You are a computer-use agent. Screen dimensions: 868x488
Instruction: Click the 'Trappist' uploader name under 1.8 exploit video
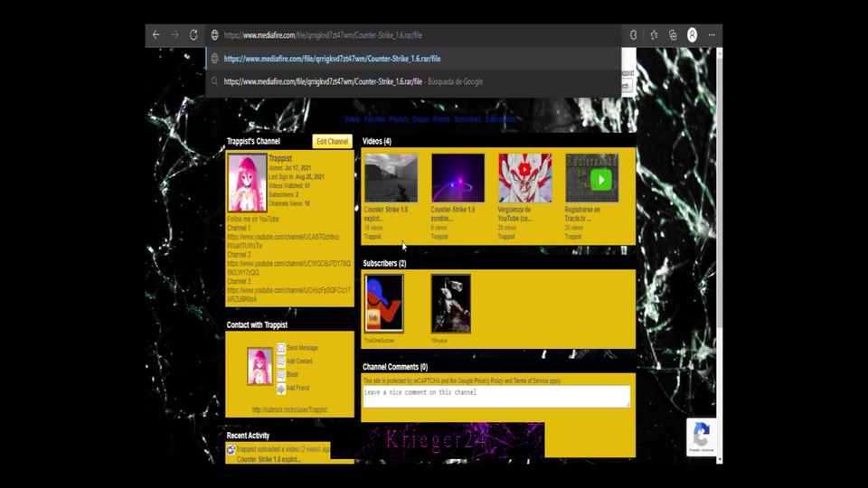pyautogui.click(x=372, y=237)
